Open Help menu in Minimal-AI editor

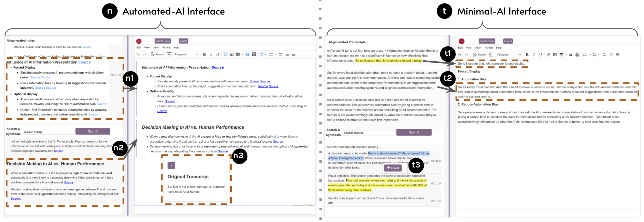click(x=499, y=48)
